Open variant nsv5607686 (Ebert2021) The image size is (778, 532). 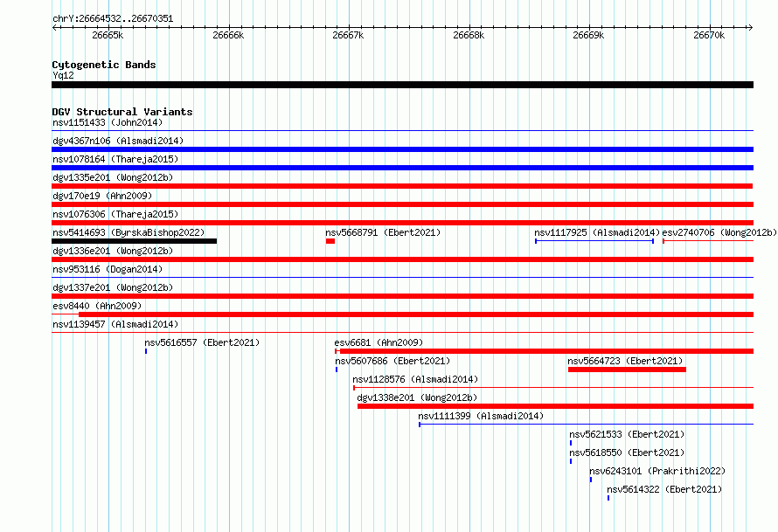pos(392,361)
